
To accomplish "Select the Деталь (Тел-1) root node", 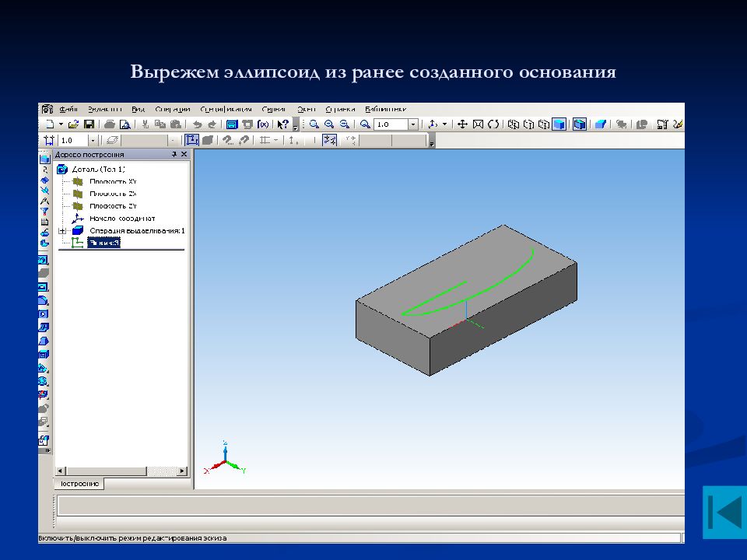I will 98,169.
